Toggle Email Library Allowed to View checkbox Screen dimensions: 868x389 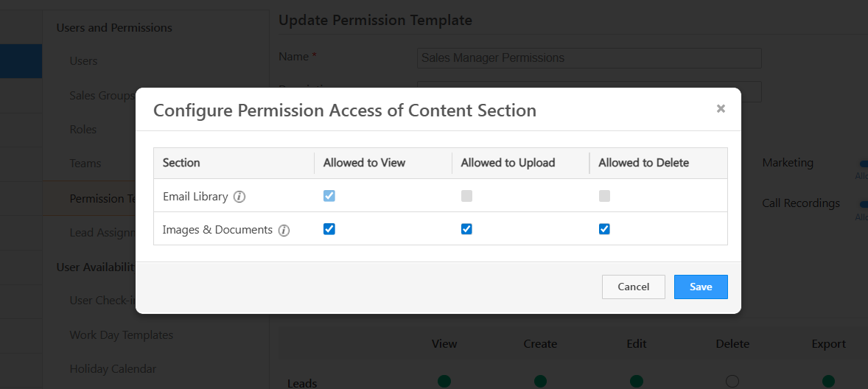click(x=329, y=196)
